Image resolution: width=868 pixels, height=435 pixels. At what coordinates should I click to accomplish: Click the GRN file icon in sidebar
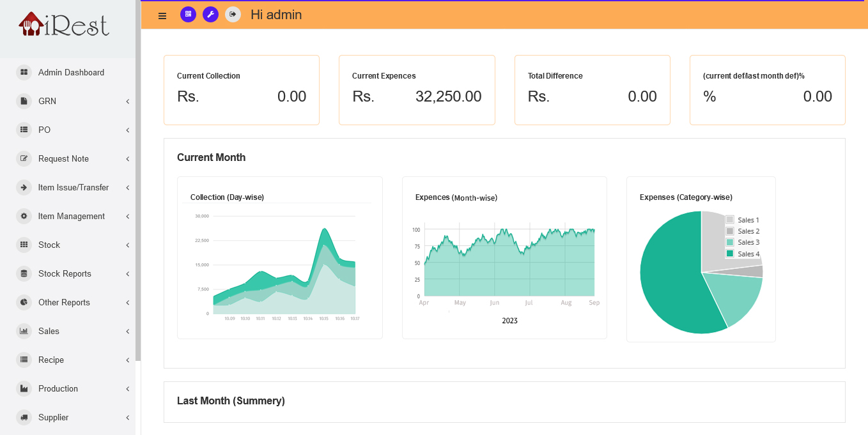click(24, 101)
